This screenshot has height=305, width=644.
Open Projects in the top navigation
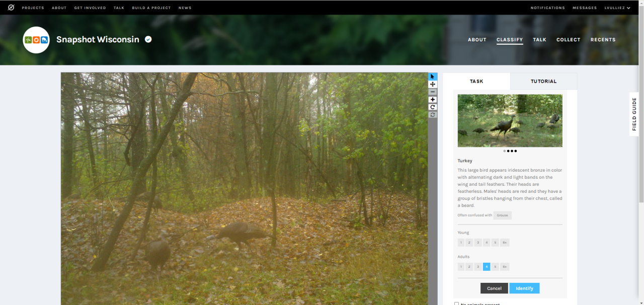coord(33,8)
